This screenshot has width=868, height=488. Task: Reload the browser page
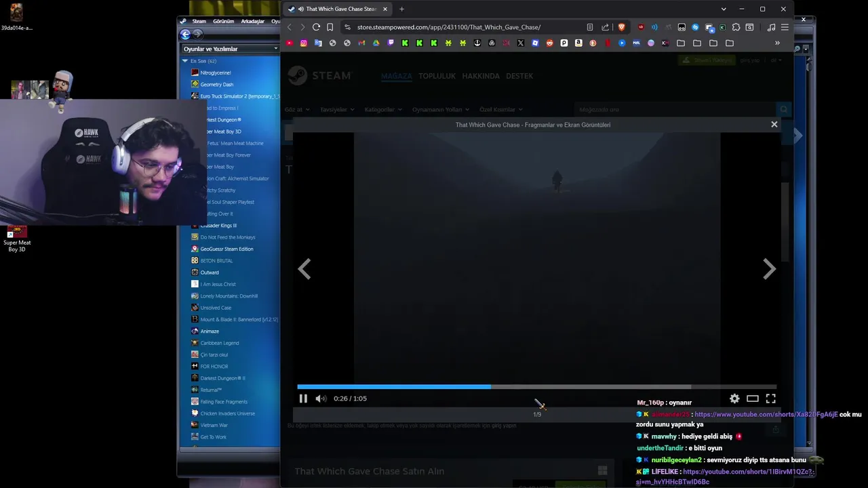(x=316, y=27)
